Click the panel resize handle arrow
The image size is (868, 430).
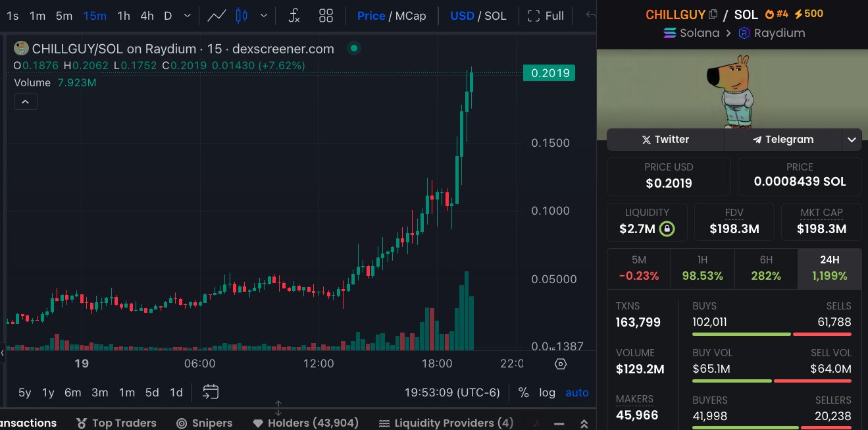(x=278, y=408)
